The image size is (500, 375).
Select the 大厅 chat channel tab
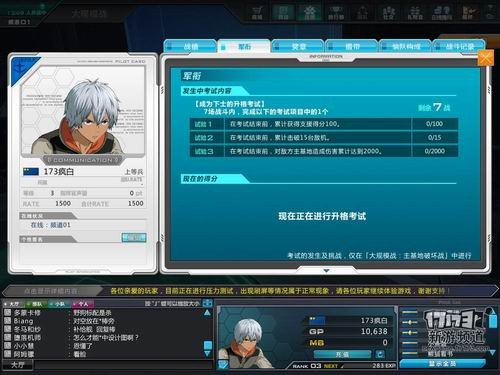coord(13,304)
